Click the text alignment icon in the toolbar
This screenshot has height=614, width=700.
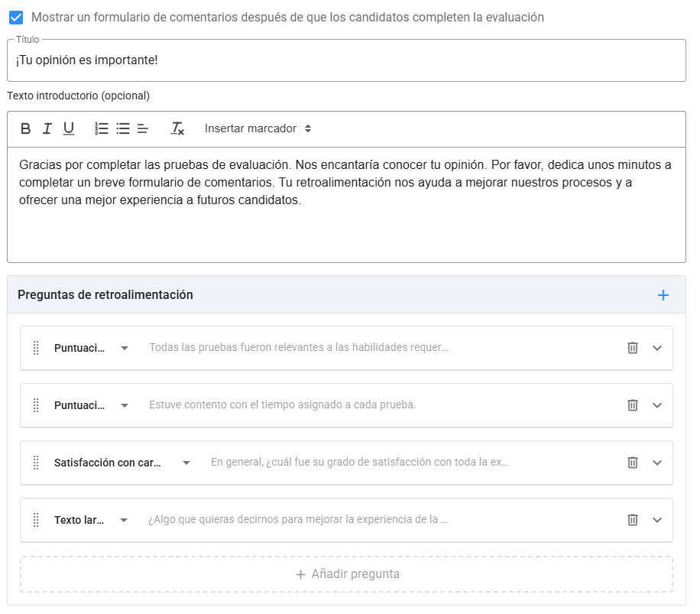click(x=142, y=128)
